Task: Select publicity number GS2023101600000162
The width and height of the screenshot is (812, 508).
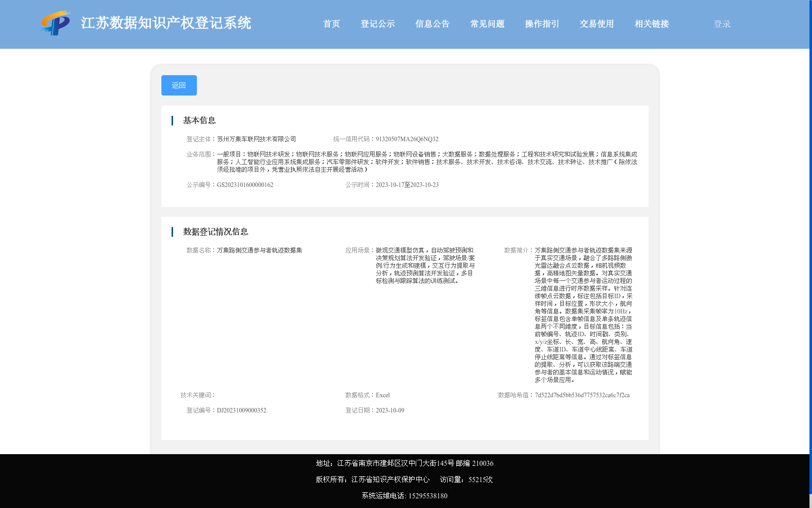Action: coord(245,185)
